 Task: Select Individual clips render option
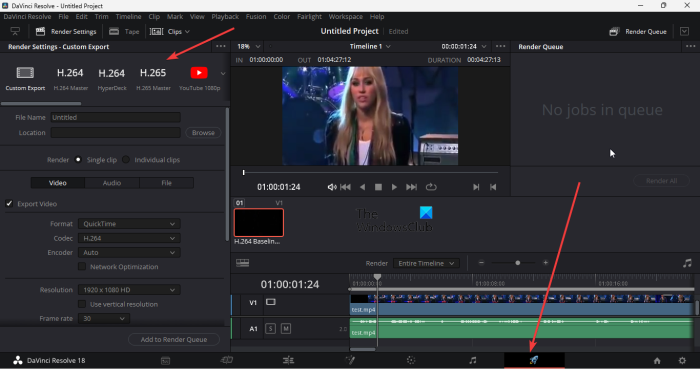point(126,159)
